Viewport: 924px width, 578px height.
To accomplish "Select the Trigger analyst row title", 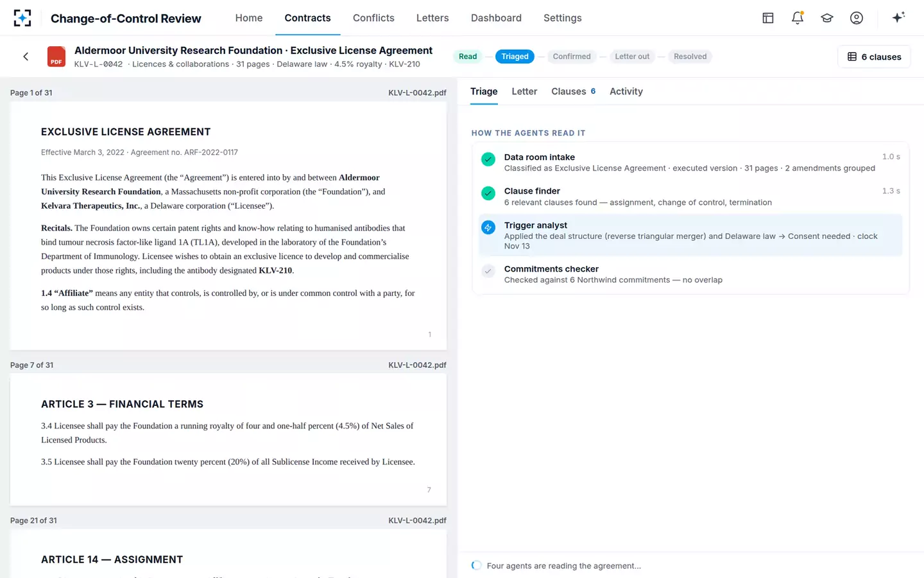I will 536,225.
